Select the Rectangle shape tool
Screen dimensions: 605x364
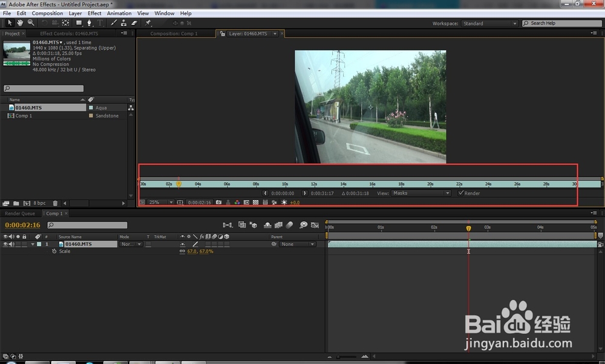coord(79,22)
